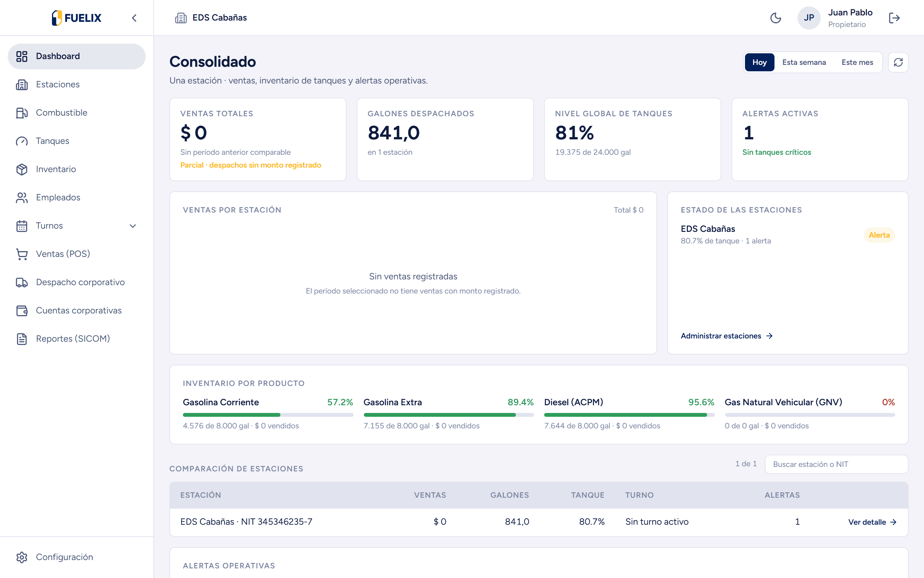Click the Empleados people icon
Viewport: 924px width, 578px height.
[22, 197]
